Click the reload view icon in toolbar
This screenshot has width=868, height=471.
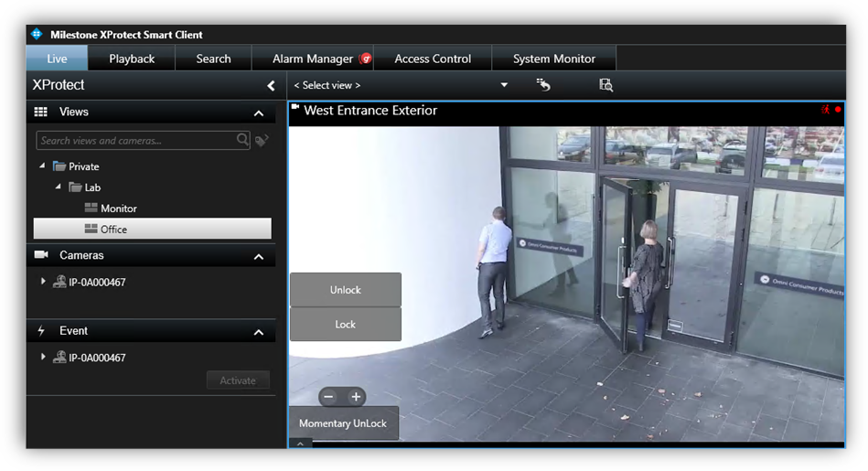[543, 85]
